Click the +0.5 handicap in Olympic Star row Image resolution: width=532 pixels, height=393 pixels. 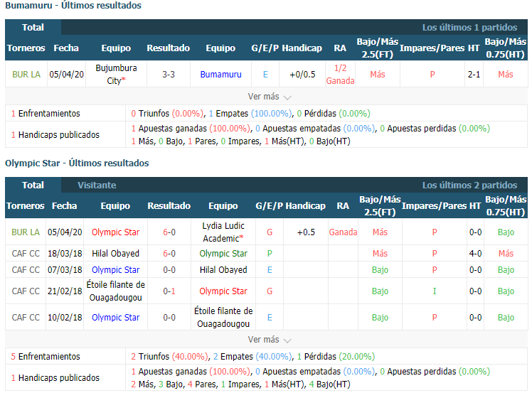(x=306, y=232)
